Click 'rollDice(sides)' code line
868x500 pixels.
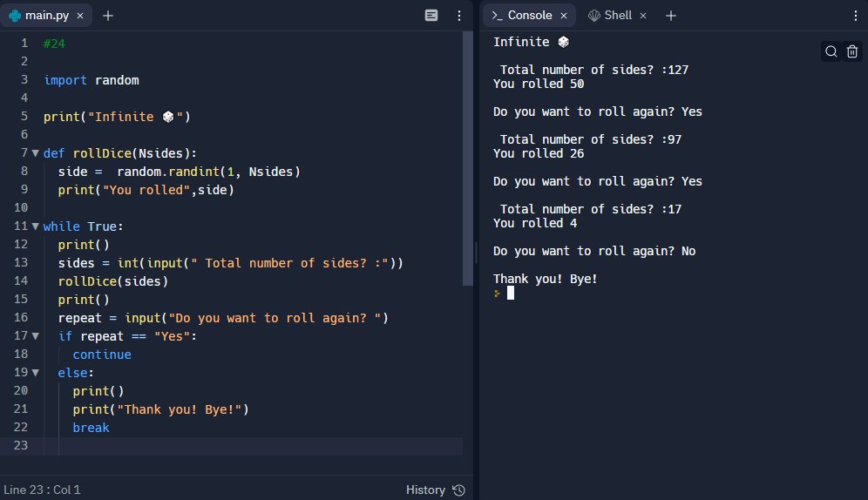pyautogui.click(x=113, y=281)
